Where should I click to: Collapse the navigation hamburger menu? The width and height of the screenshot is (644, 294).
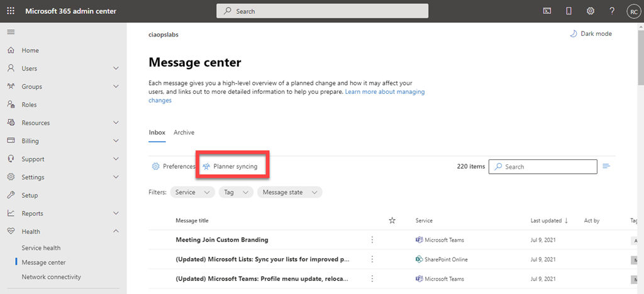point(11,31)
